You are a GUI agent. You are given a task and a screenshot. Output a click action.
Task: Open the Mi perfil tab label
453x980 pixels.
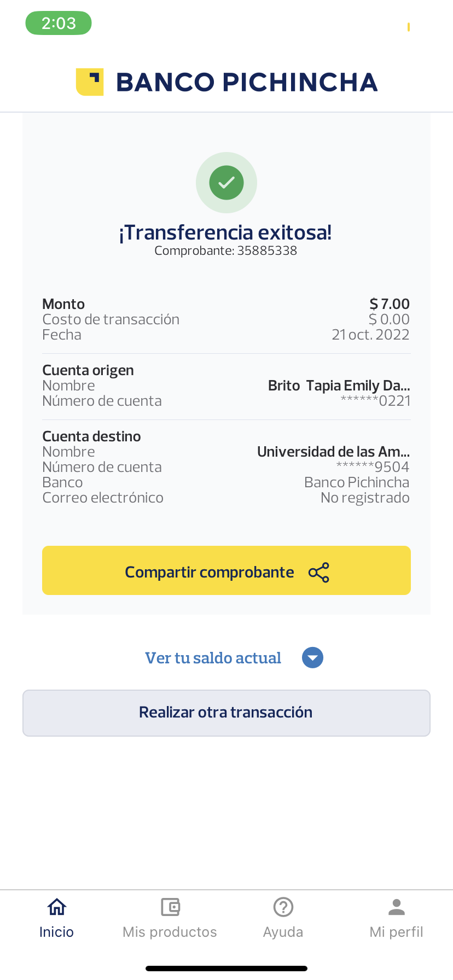click(x=397, y=932)
